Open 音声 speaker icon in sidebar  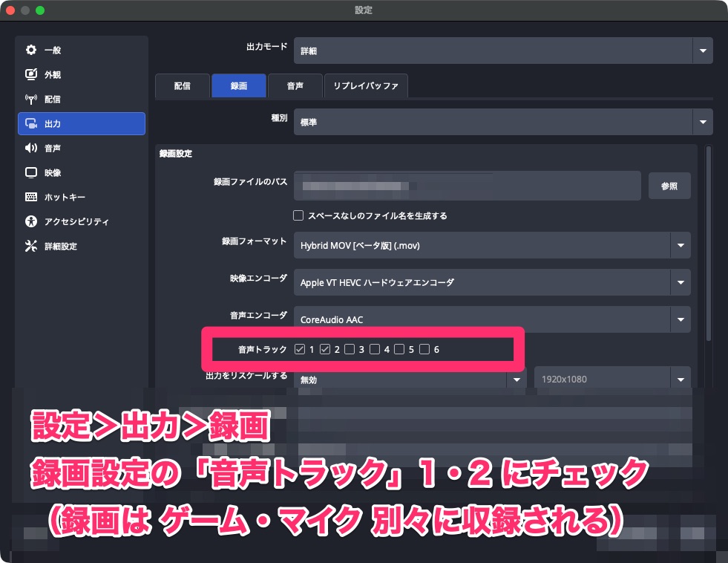pos(31,148)
